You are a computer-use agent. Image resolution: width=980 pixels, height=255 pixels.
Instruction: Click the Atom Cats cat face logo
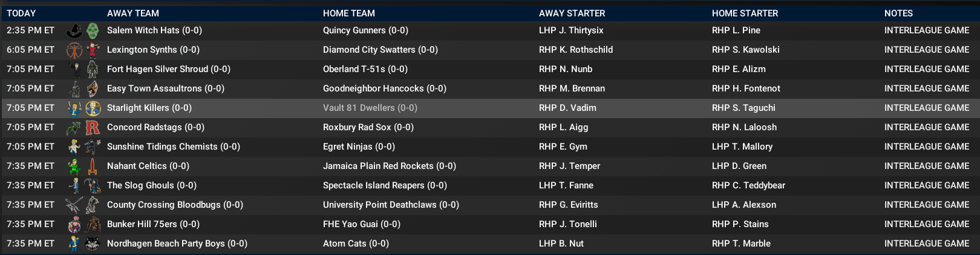93,243
